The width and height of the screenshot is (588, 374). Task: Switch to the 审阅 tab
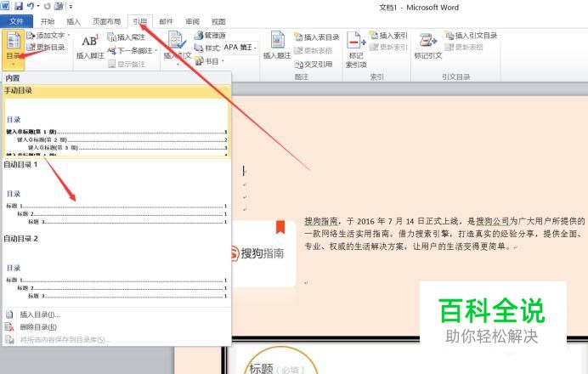click(192, 21)
